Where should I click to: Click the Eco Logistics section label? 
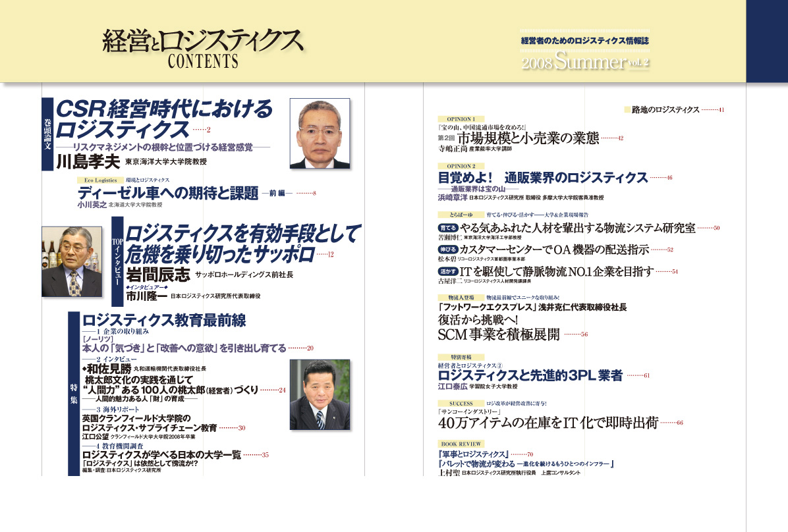[100, 180]
